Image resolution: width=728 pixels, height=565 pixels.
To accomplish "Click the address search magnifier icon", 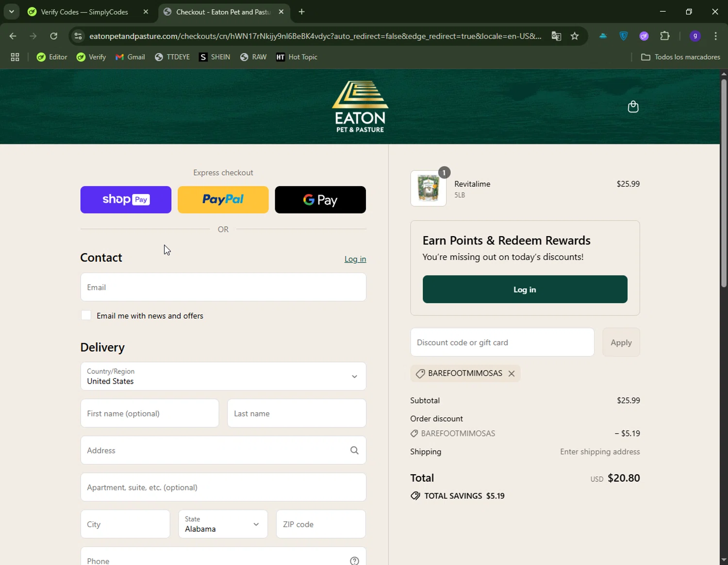I will click(354, 451).
